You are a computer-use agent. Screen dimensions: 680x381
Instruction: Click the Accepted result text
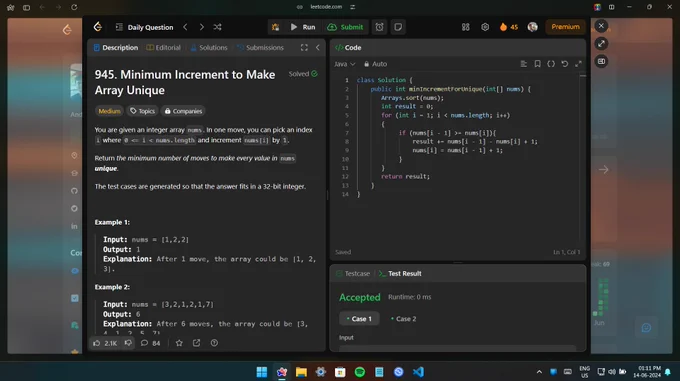point(360,297)
